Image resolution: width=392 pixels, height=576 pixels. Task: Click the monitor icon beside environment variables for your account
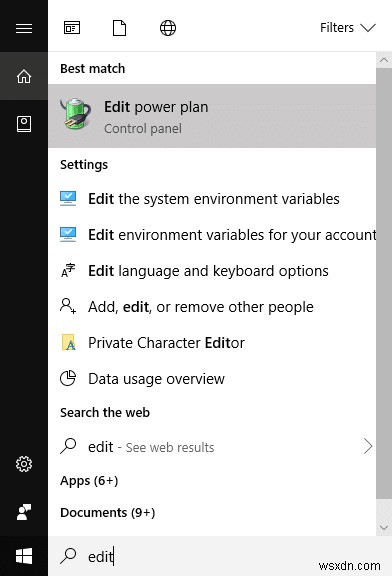(x=68, y=234)
